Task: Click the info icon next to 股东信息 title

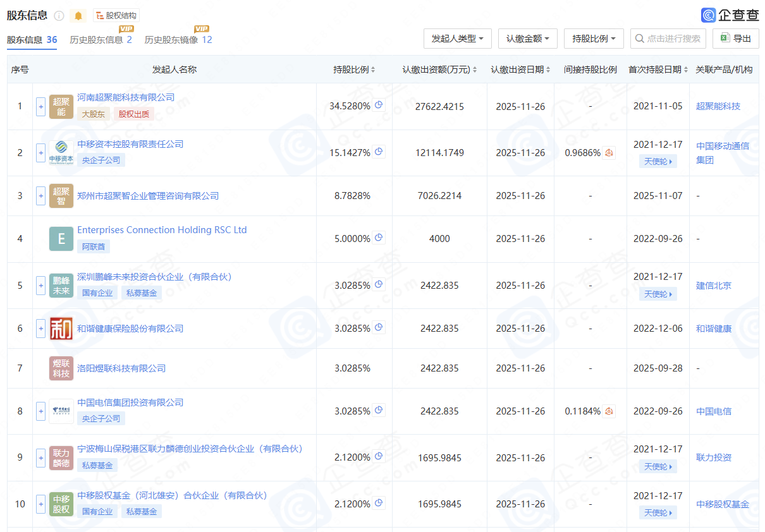Action: coord(59,16)
